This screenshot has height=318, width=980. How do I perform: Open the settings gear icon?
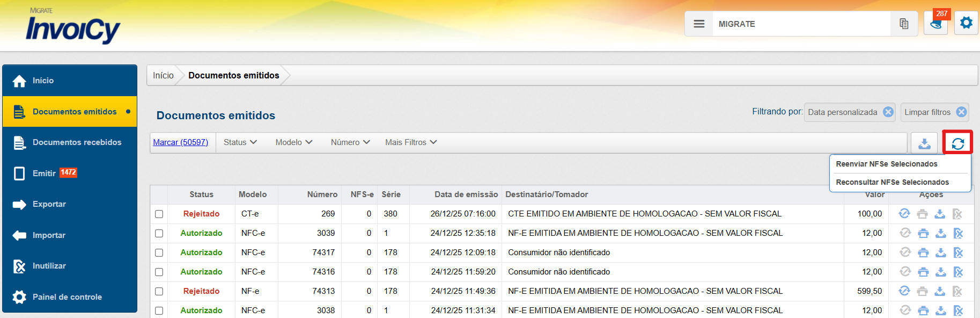tap(966, 23)
